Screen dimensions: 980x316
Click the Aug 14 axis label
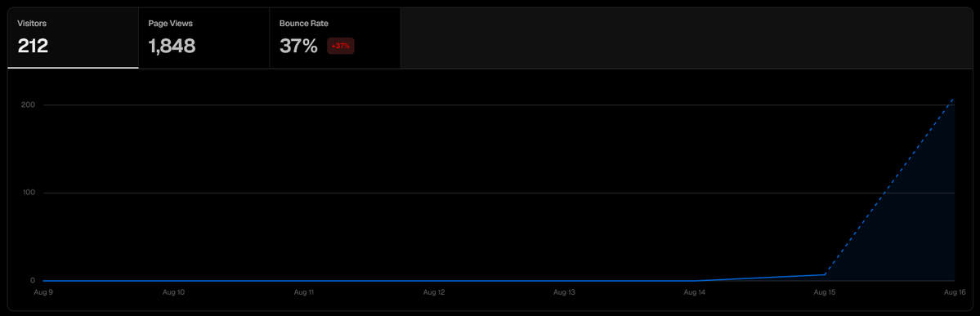[x=695, y=292]
